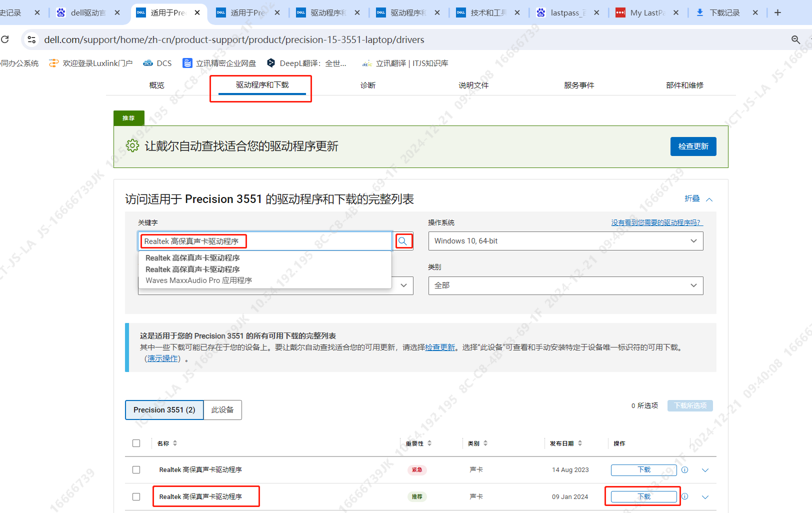
Task: Click the 09 Jan 2024 release date
Action: coord(570,497)
